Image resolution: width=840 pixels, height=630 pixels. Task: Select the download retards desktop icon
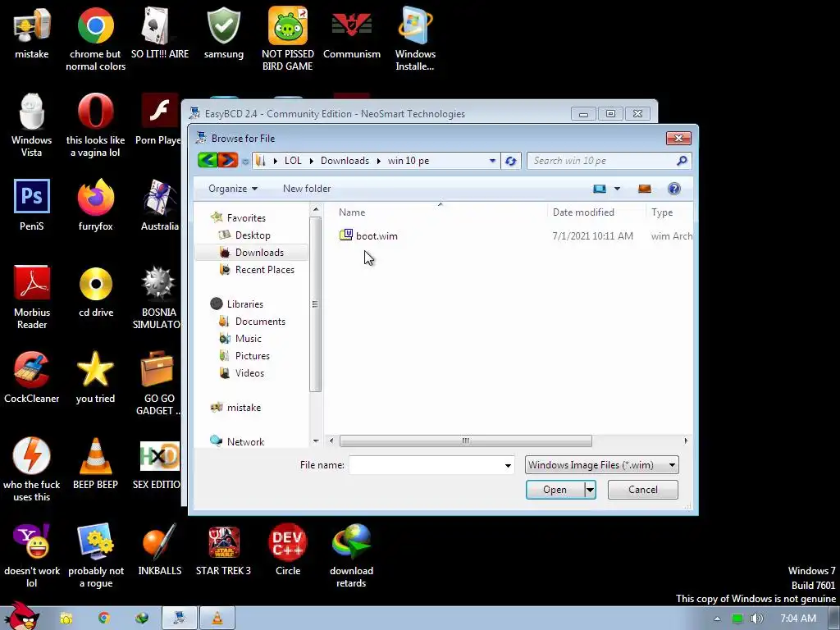click(x=351, y=555)
